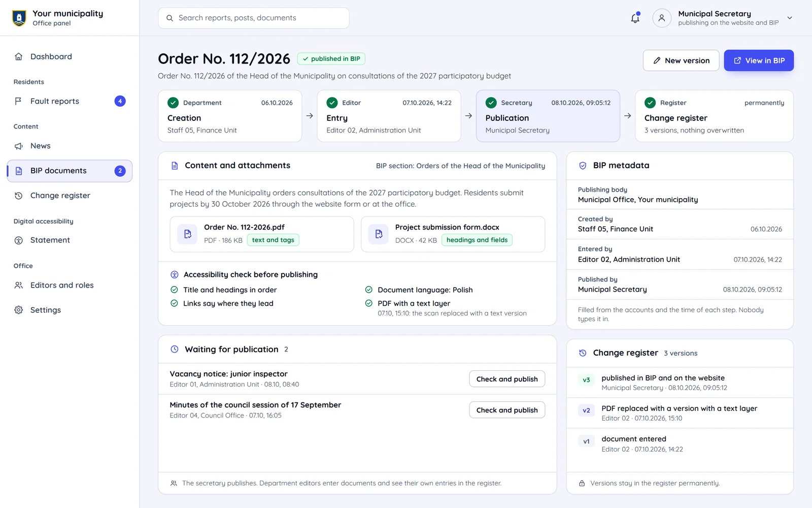
Task: Open the Order No. 112-2026.pdf file icon
Action: (x=187, y=234)
